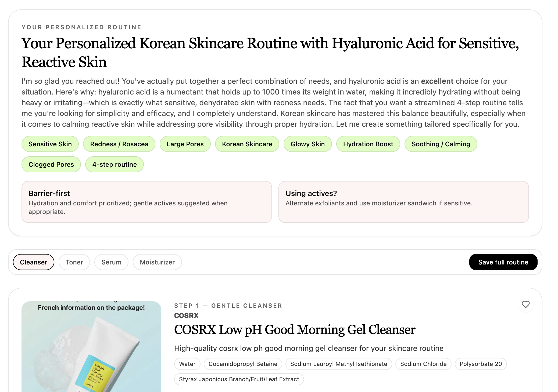Screen dimensions: 558x392
Task: Switch to the Serum tab
Action: [111, 262]
